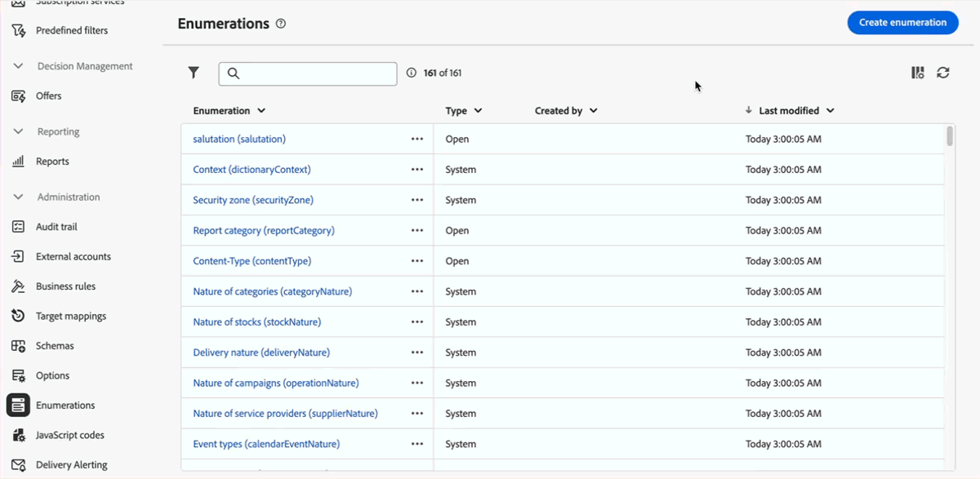Open more actions for Event types row

point(417,444)
